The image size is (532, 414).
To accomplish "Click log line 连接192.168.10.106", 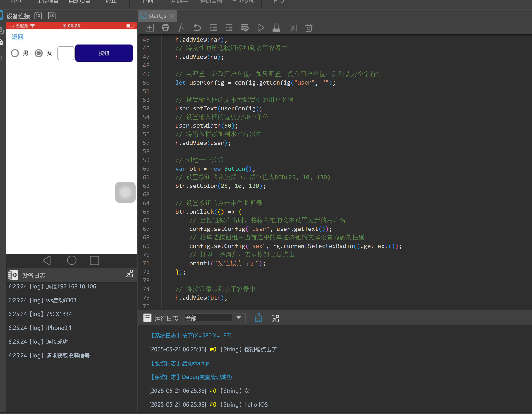I will [x=52, y=287].
